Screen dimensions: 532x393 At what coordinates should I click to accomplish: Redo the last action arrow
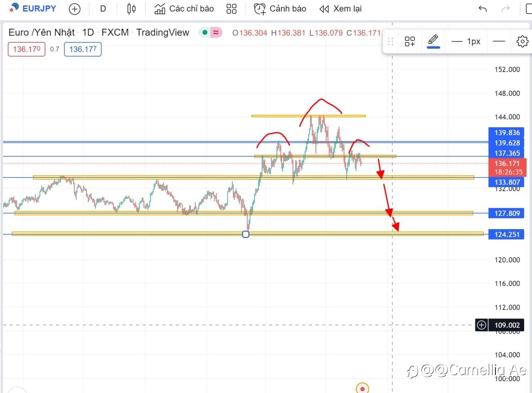[505, 9]
